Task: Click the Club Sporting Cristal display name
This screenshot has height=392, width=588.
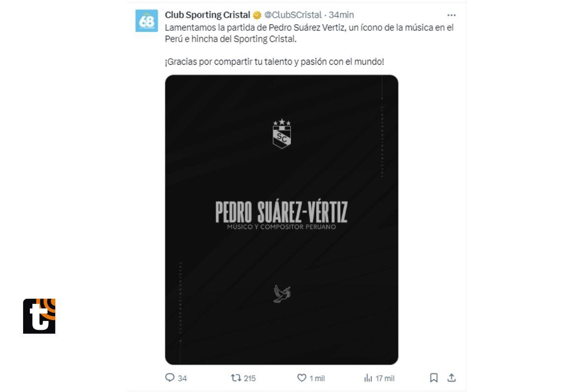Action: click(x=205, y=15)
